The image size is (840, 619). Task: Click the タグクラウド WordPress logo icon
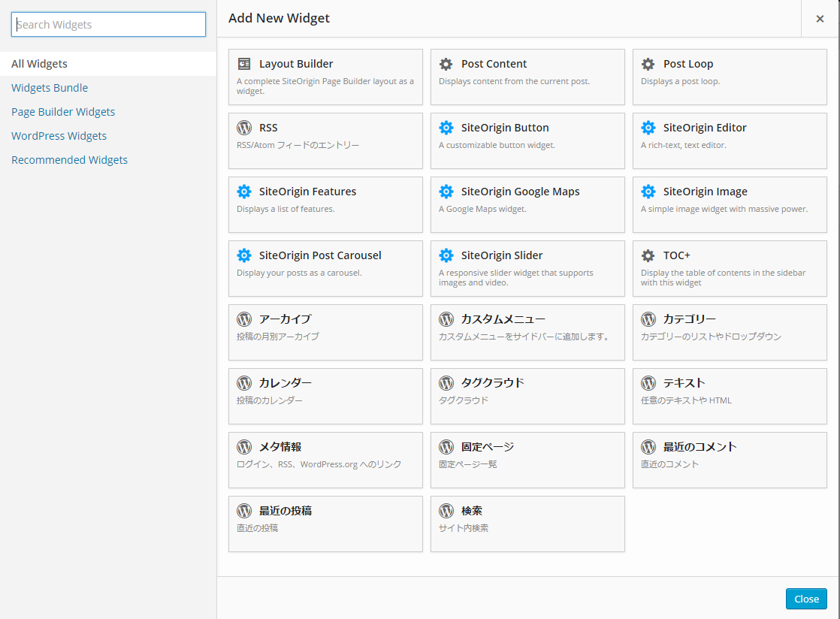(x=446, y=383)
